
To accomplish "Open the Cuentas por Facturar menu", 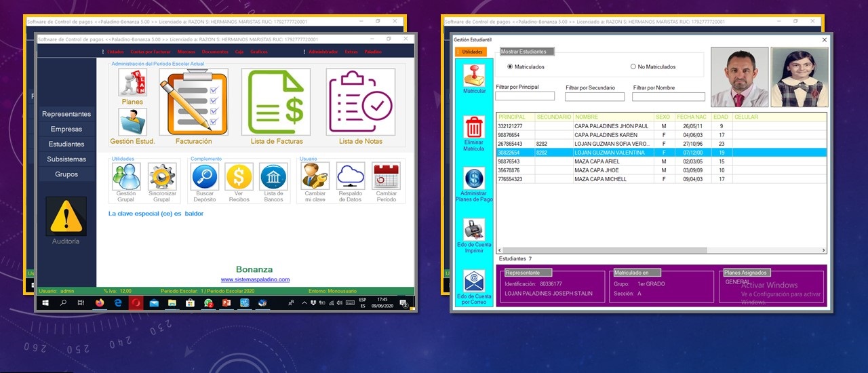I will point(150,52).
